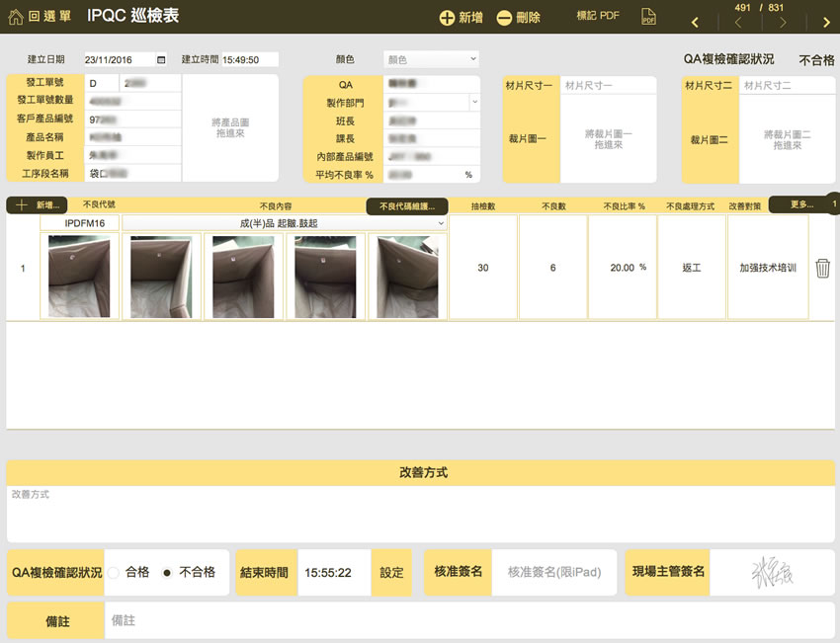The image size is (840, 643).
Task: Select the 合格 radio button
Action: pos(113,571)
